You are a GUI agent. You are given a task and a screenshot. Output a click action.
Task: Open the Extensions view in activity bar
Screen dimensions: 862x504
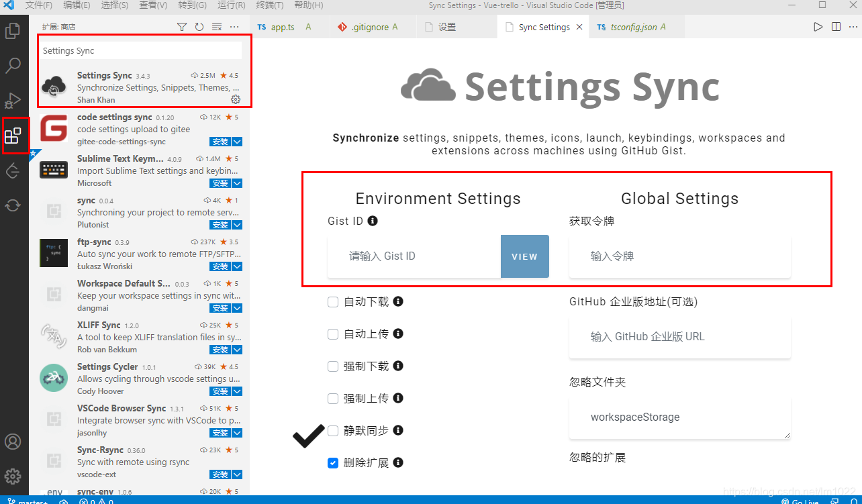click(13, 136)
